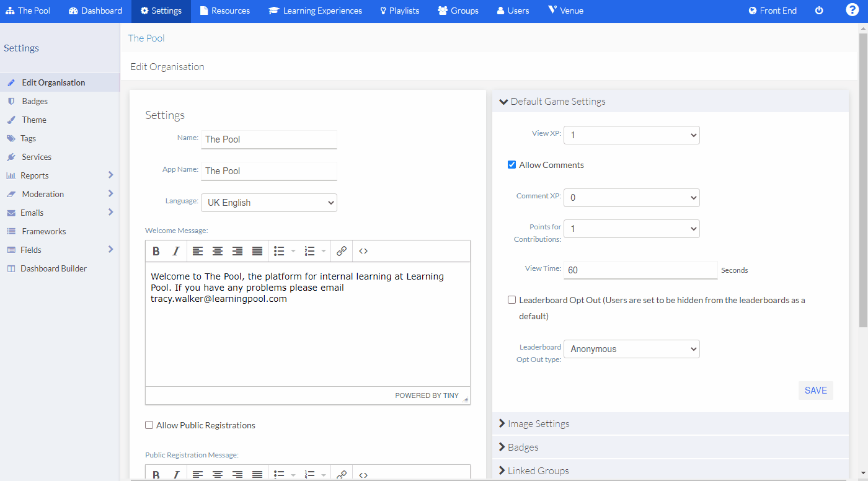Screen dimensions: 868x481
Task: Navigate to the Dashboard tab
Action: (95, 10)
